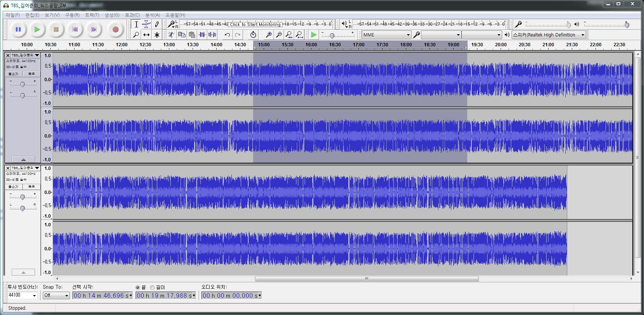The height and width of the screenshot is (315, 644).
Task: Select the I-beam Selection tool
Action: click(136, 24)
